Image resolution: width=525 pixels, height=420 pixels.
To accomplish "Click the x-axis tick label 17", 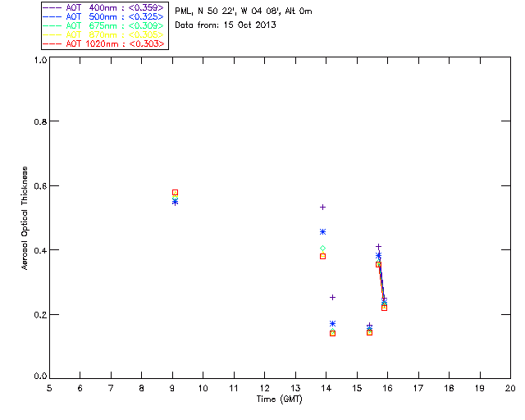I will (x=418, y=388).
